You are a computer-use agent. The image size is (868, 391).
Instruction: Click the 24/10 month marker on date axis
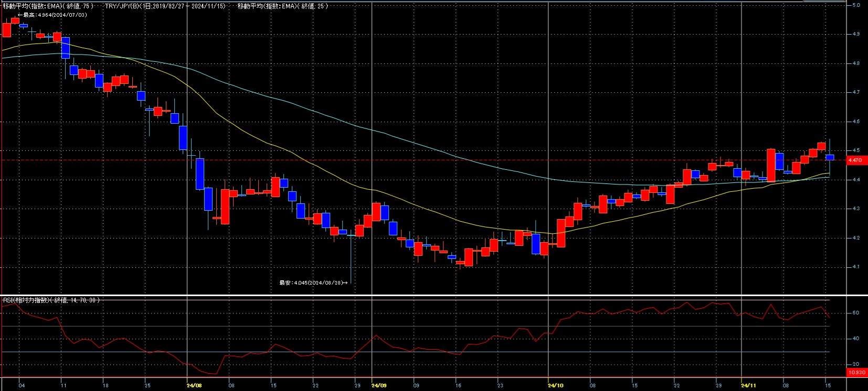(x=556, y=386)
